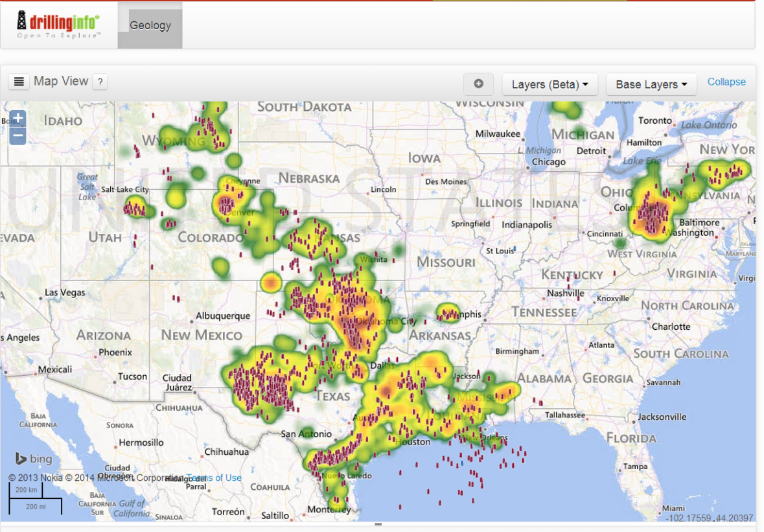764x532 pixels.
Task: Click the well marker cluster near Salt Lake City
Action: coord(135,209)
